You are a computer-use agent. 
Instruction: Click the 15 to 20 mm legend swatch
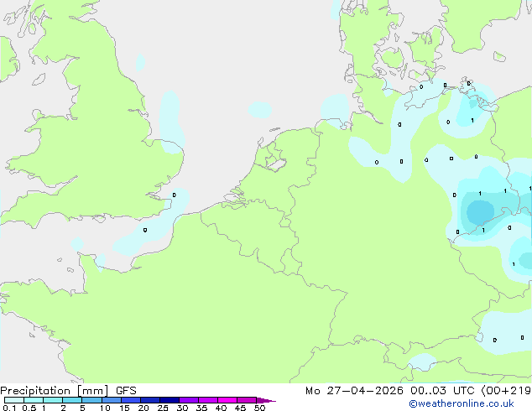point(130,400)
